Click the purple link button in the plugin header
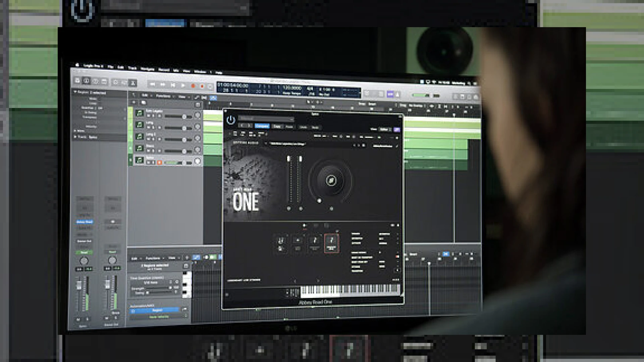Image resolution: width=644 pixels, height=362 pixels. pos(397,129)
